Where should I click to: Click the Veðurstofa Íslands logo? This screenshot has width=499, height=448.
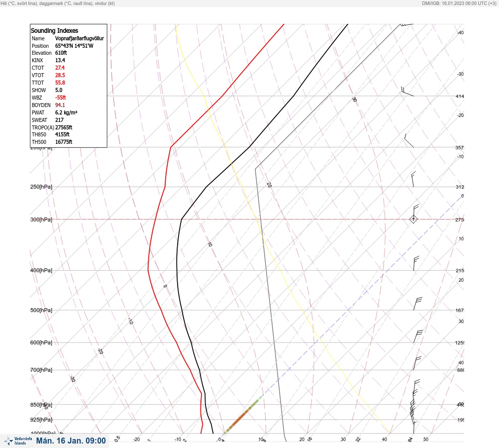(x=18, y=441)
